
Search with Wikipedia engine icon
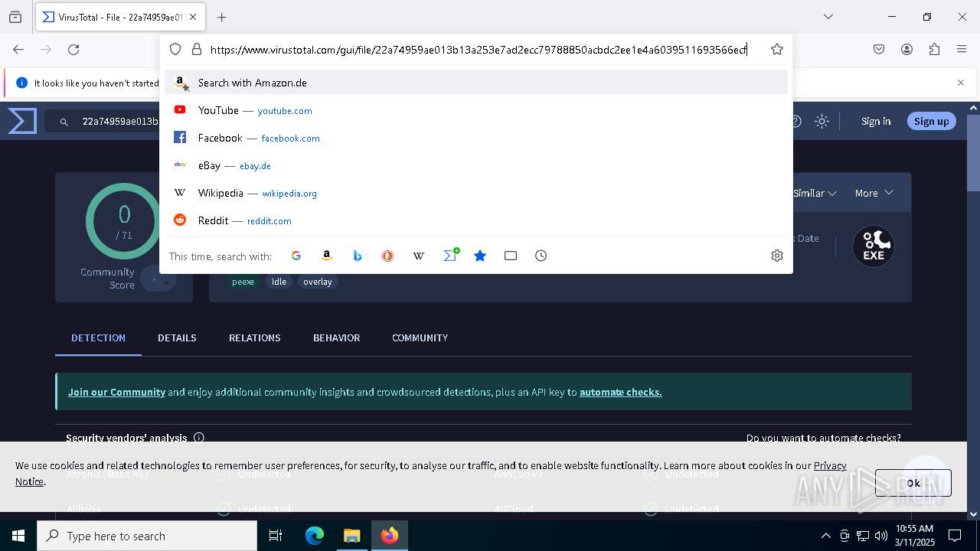(x=419, y=256)
